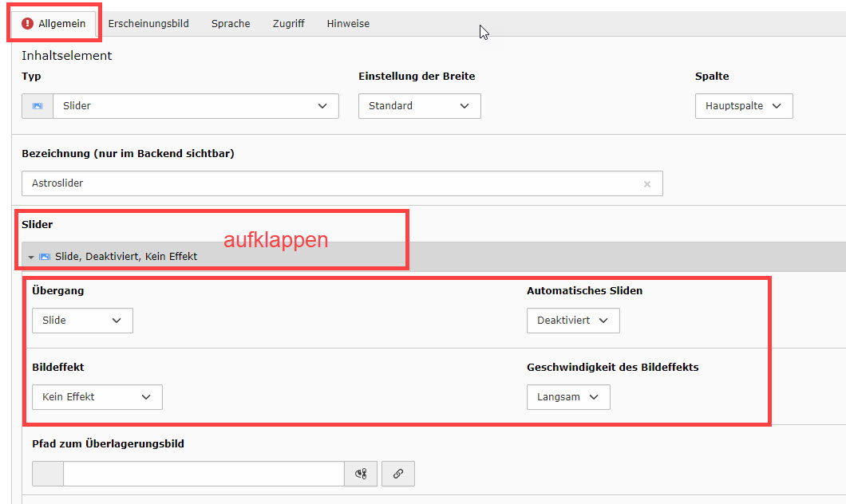Click grey preview box left of path input
Screen dimensions: 846x504
pos(48,474)
